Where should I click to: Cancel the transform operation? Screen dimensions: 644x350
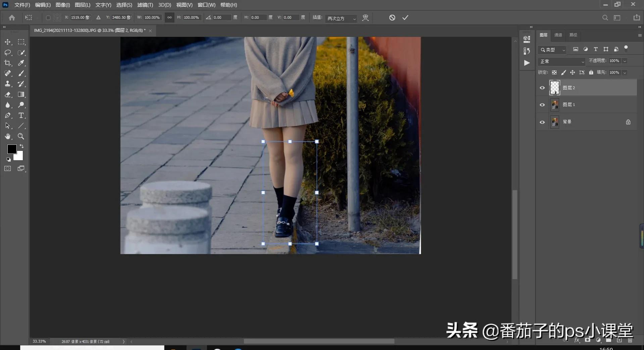pyautogui.click(x=392, y=17)
